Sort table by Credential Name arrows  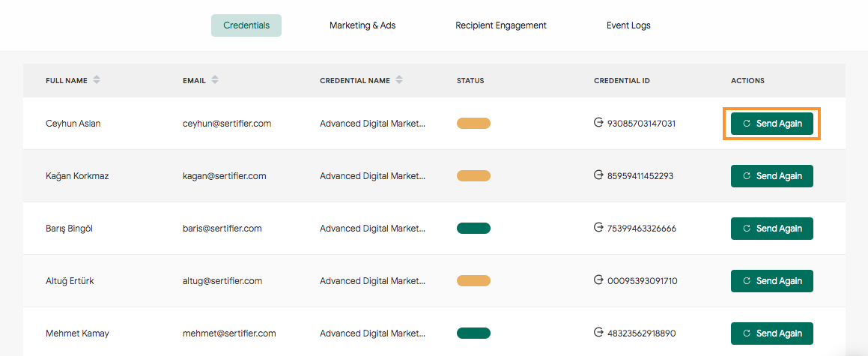(398, 80)
